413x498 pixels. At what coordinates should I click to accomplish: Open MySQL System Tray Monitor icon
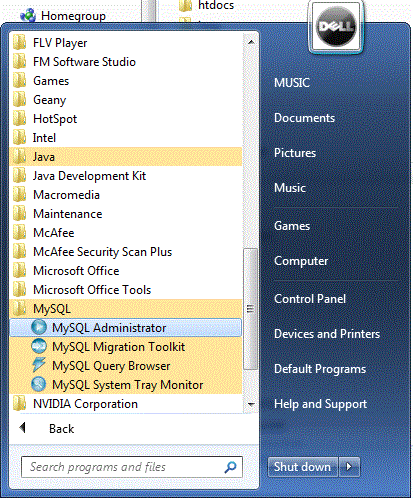pos(39,384)
